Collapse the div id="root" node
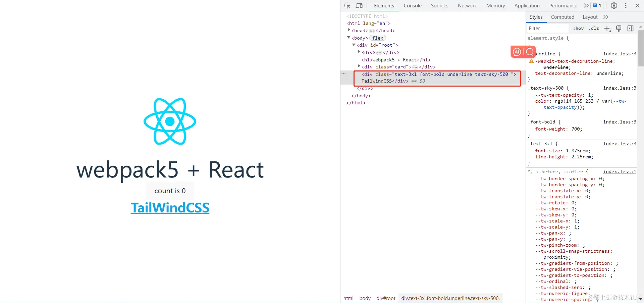The height and width of the screenshot is (303, 644). click(354, 45)
